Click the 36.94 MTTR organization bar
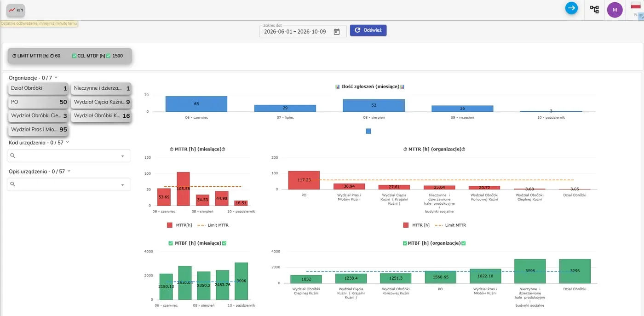Image resolution: width=644 pixels, height=316 pixels. [x=349, y=186]
